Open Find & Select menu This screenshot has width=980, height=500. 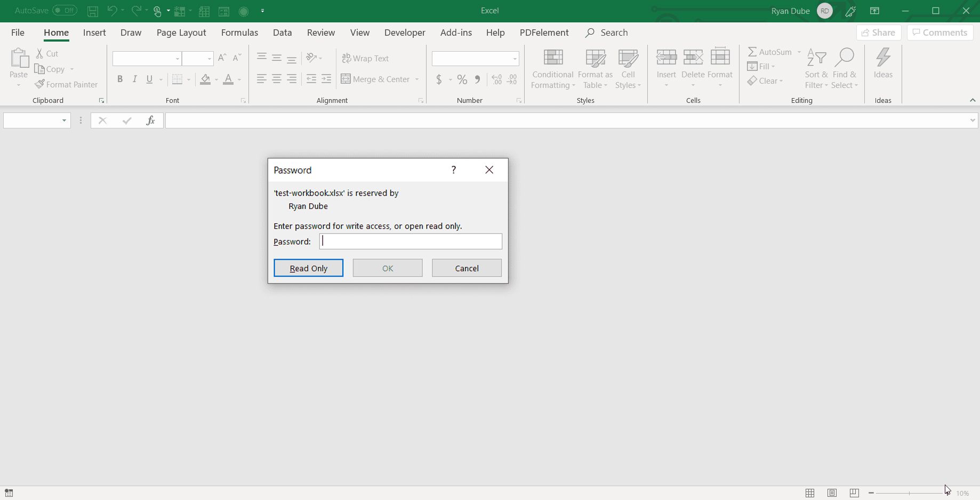coord(845,69)
